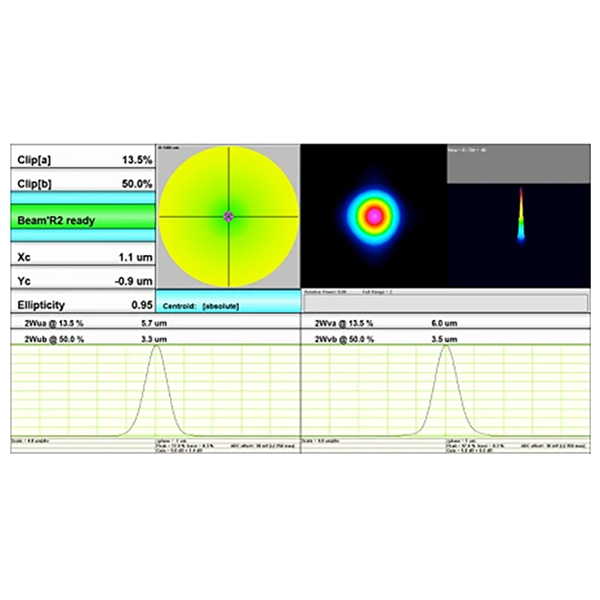Click the 2D rainbow beam spot image

coord(374,215)
